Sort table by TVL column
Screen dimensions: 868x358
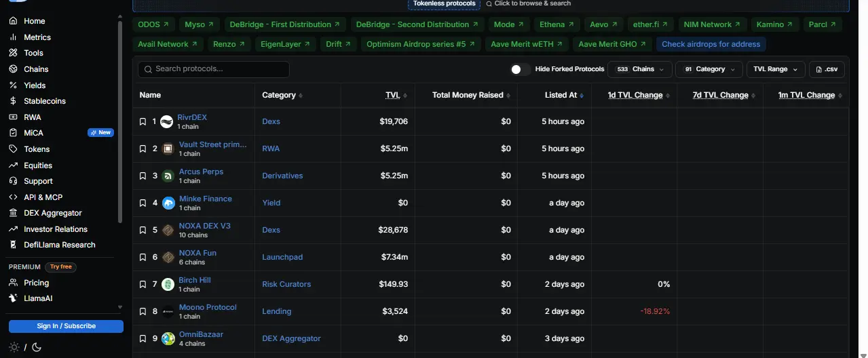click(x=396, y=96)
